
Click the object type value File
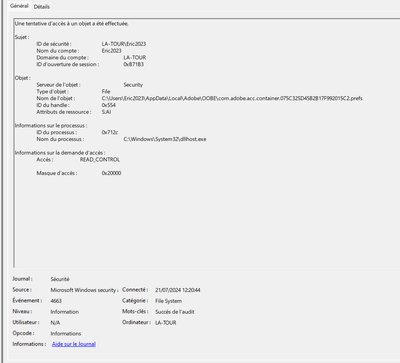click(x=106, y=91)
